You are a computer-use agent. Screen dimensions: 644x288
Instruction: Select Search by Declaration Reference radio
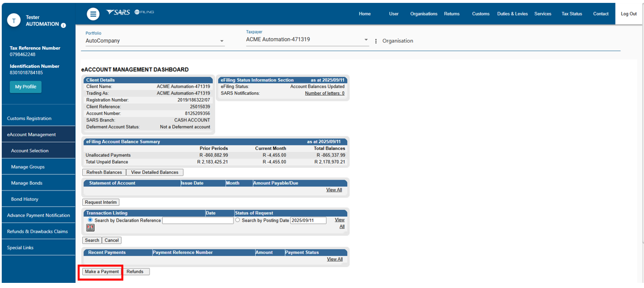pyautogui.click(x=90, y=220)
